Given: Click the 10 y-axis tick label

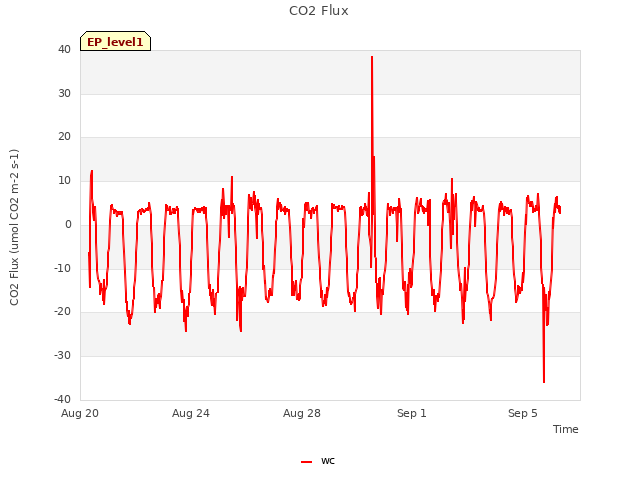Looking at the screenshot, I should (64, 180).
